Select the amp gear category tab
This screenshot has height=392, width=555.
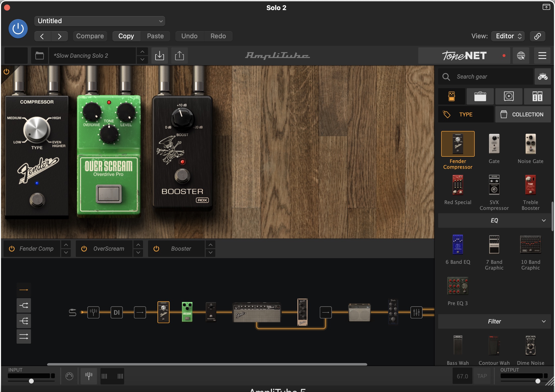tap(480, 96)
